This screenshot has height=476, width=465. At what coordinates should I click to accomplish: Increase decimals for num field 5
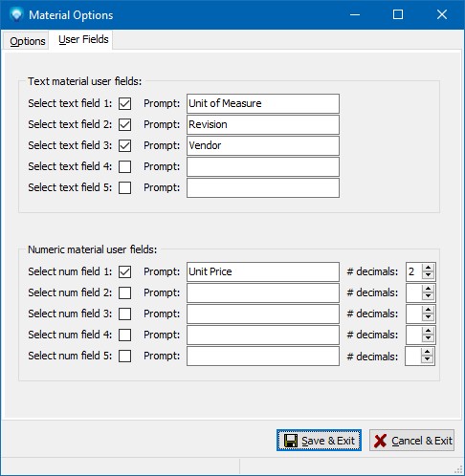[427, 352]
